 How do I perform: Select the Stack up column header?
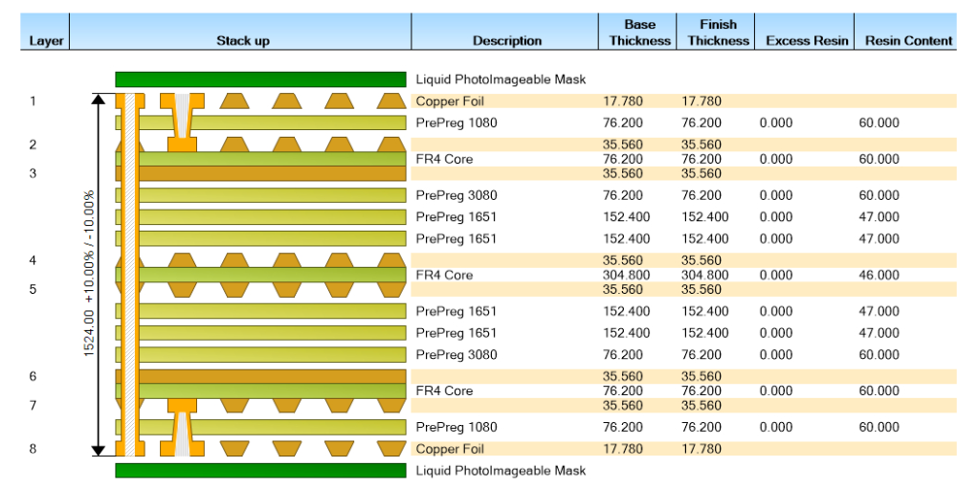tap(242, 40)
